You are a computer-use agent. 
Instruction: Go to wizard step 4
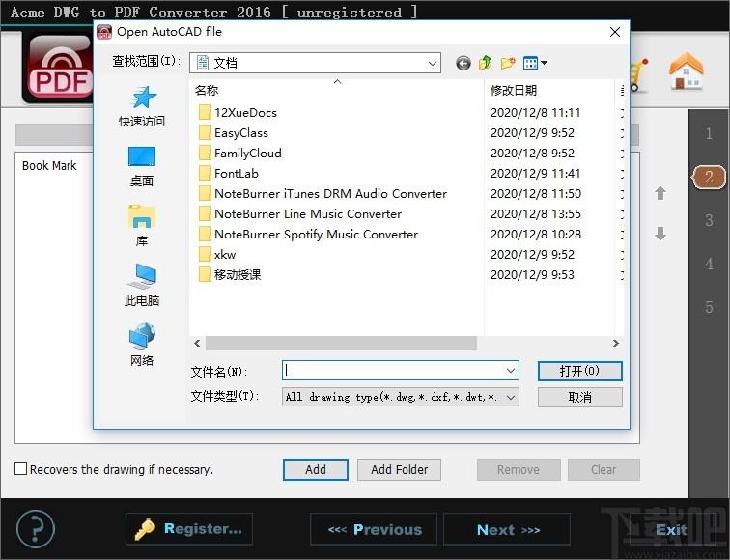709,264
